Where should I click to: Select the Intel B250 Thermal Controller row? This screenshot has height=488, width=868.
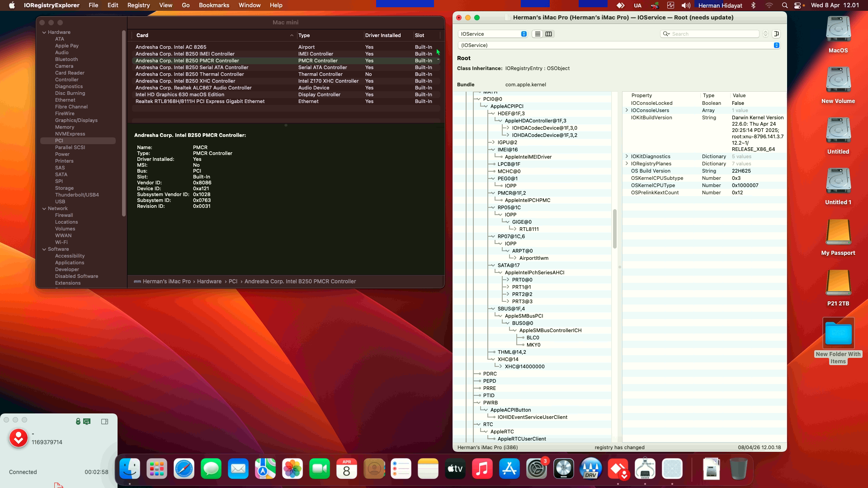pyautogui.click(x=285, y=74)
